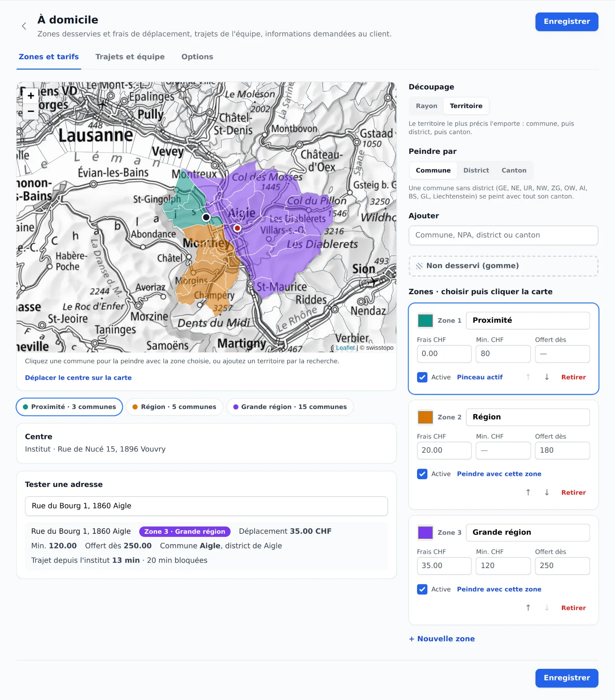Open Zone 3 purple color swatch
The image size is (615, 700).
[425, 533]
